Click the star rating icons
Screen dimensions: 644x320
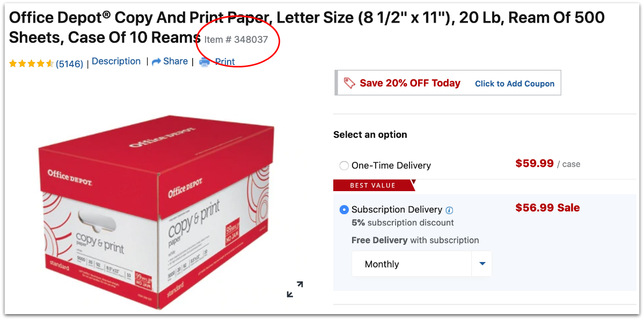tap(31, 64)
